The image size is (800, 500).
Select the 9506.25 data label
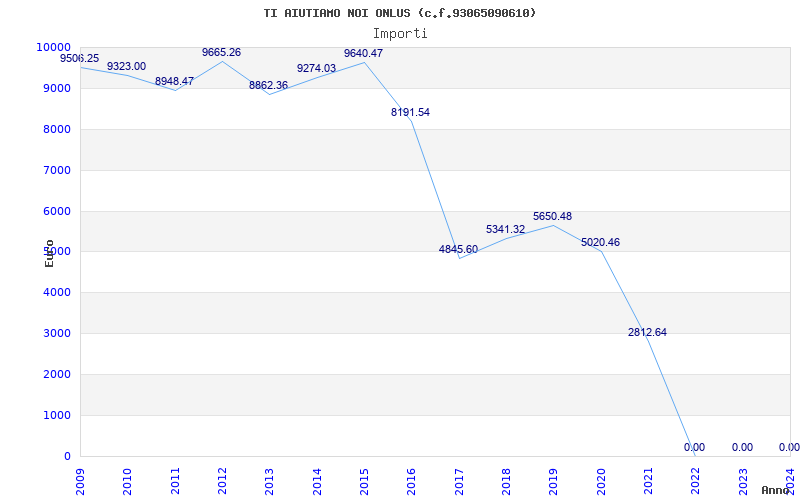(80, 58)
